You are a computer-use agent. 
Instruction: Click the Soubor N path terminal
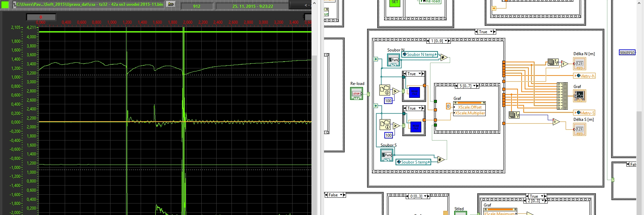coord(394,60)
